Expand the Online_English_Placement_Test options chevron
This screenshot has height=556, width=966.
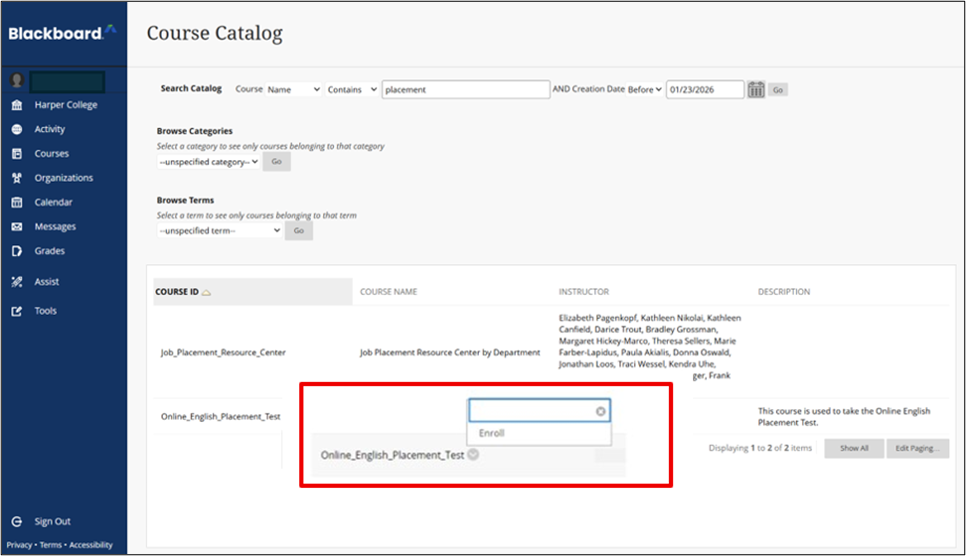(x=473, y=454)
